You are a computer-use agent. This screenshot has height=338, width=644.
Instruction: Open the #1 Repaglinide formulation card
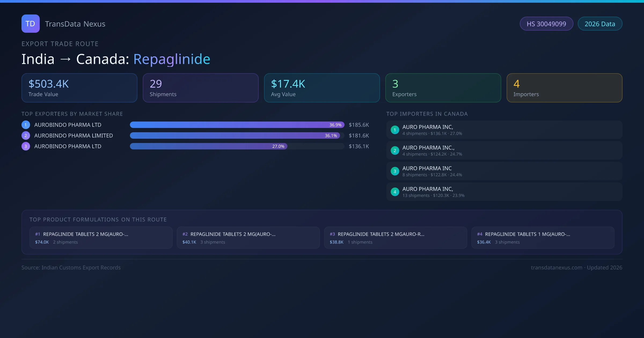coord(101,238)
